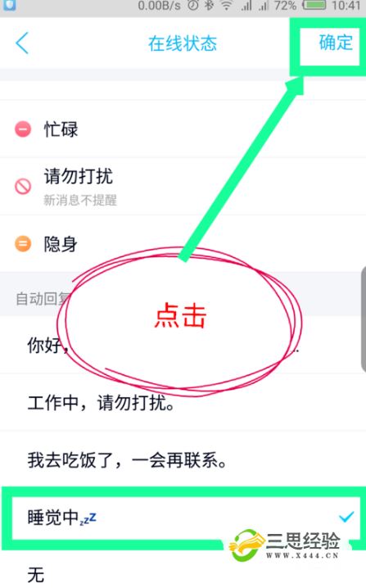This screenshot has height=588, width=366.
Task: Tap the Wi-Fi icon in status bar
Action: pos(226,5)
